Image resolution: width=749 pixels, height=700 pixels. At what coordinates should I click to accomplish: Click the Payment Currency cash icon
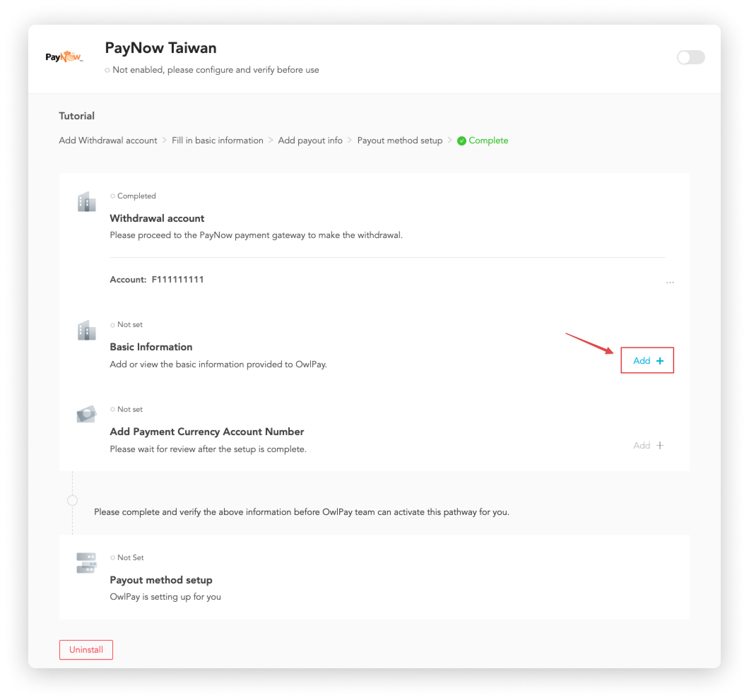(x=87, y=414)
